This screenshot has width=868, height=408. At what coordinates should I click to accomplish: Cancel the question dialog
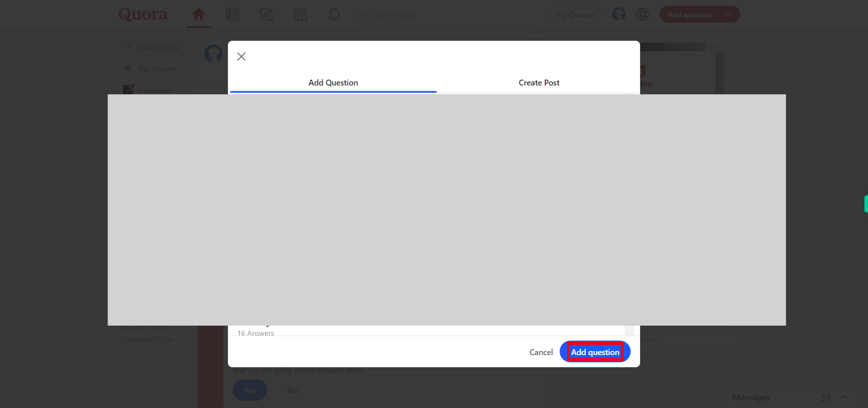tap(541, 352)
